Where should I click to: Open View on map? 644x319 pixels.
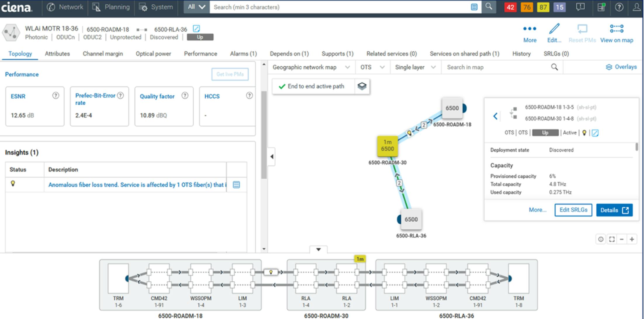pos(617,33)
